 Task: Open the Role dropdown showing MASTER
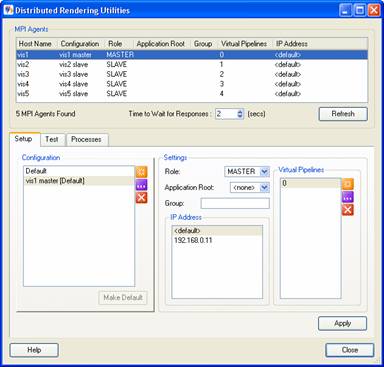pyautogui.click(x=247, y=172)
